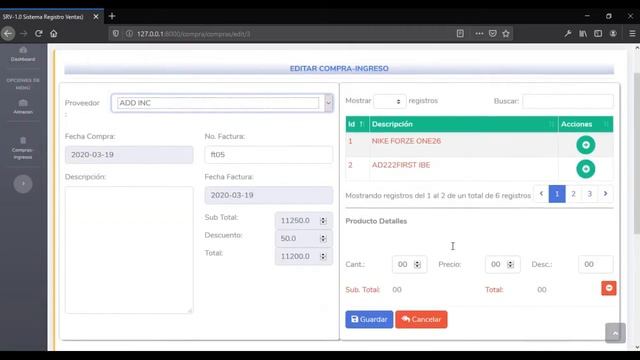Open Dashboard in the sidebar
Viewport: 640px width, 360px height.
(x=23, y=54)
